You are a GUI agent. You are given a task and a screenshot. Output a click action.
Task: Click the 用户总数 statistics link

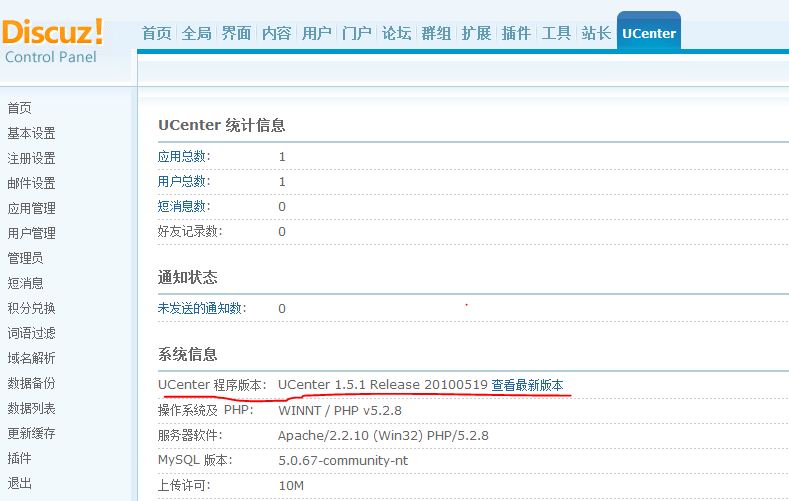click(184, 182)
